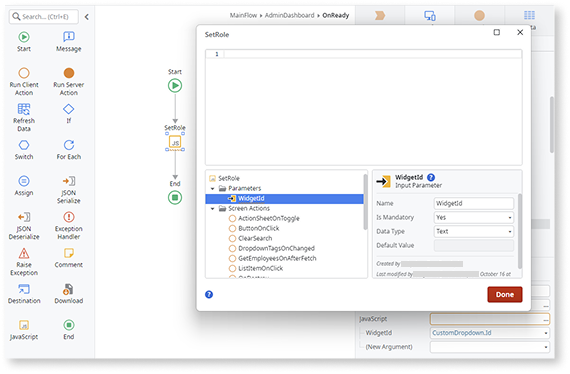Open the Data Type dropdown
The width and height of the screenshot is (570, 374).
[x=474, y=232]
